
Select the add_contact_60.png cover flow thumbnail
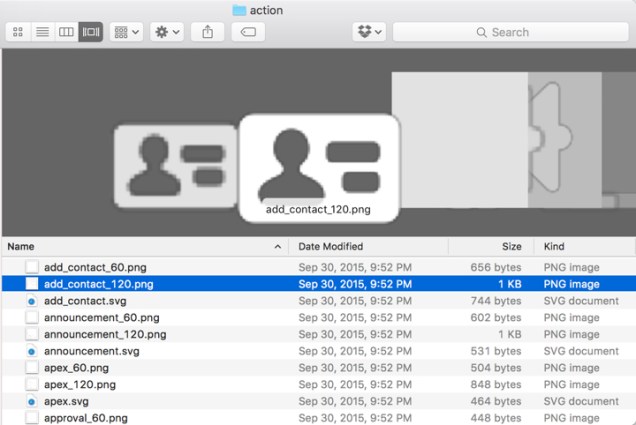[173, 164]
